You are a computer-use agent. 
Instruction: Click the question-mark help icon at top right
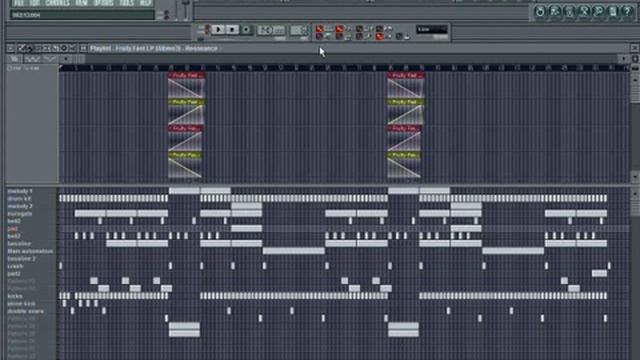(627, 11)
